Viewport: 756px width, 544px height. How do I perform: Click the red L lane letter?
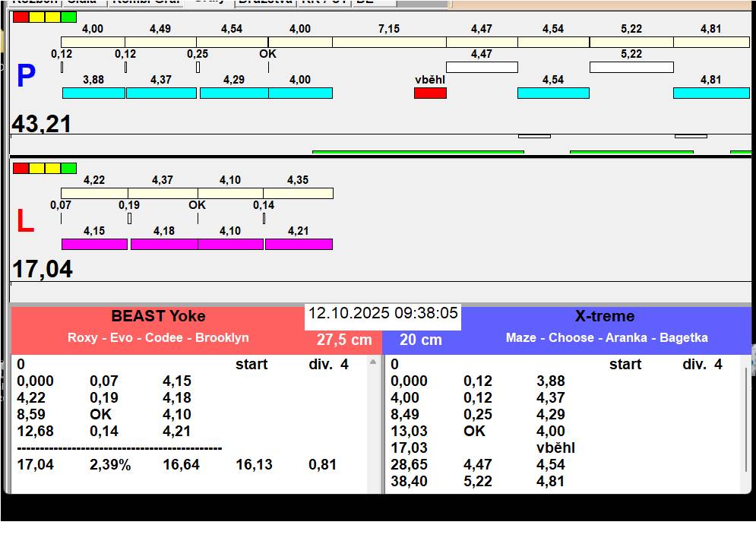(26, 221)
